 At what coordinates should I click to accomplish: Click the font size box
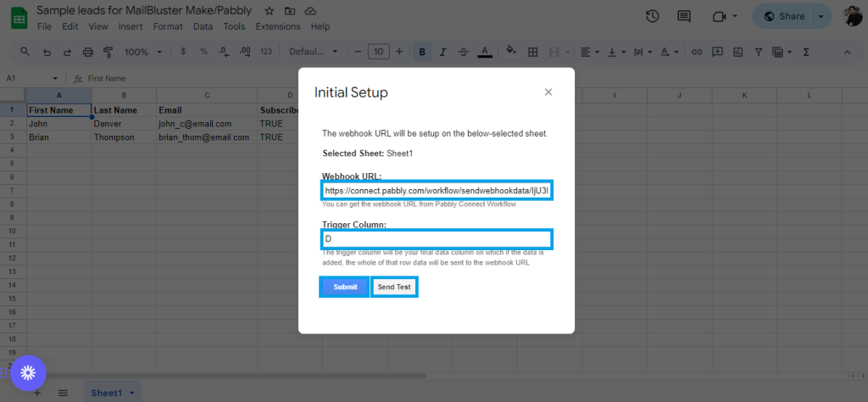point(379,52)
